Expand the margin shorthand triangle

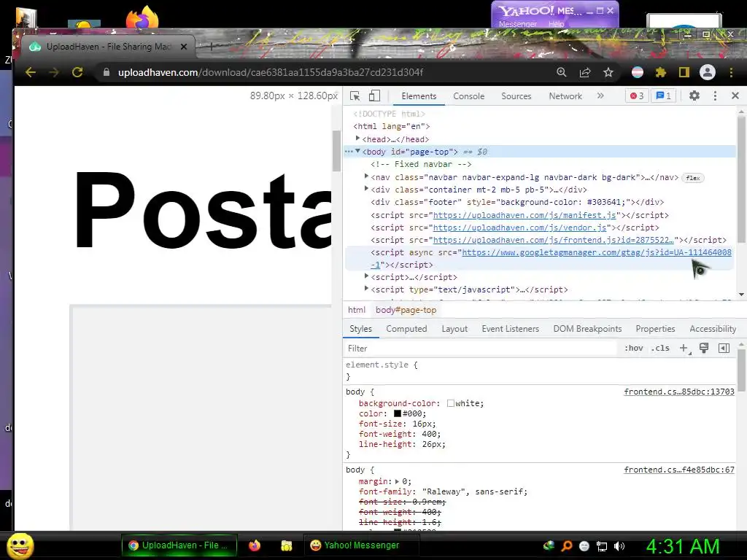click(397, 481)
